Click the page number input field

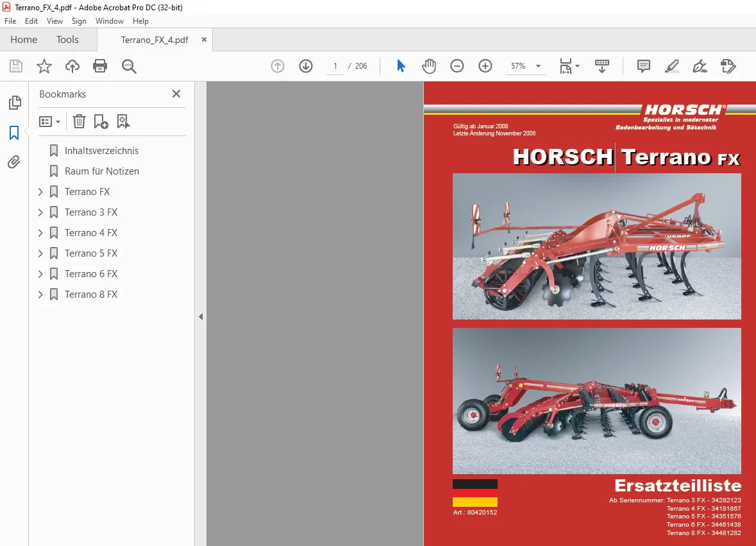[335, 66]
